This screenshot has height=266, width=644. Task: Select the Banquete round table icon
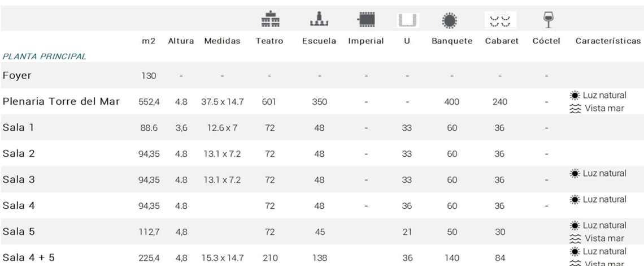click(x=449, y=20)
